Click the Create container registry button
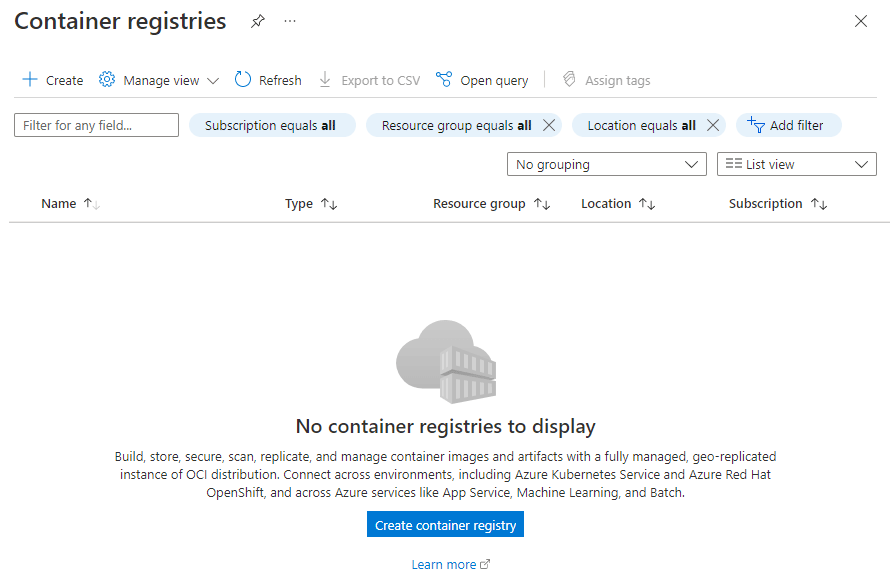Viewport: 890px width, 585px height. click(446, 524)
